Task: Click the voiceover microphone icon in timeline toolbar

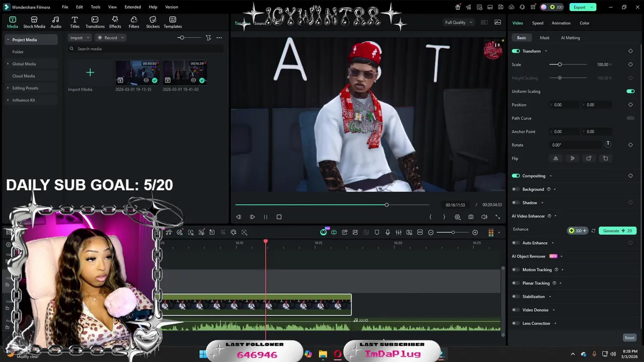Action: pos(387,232)
